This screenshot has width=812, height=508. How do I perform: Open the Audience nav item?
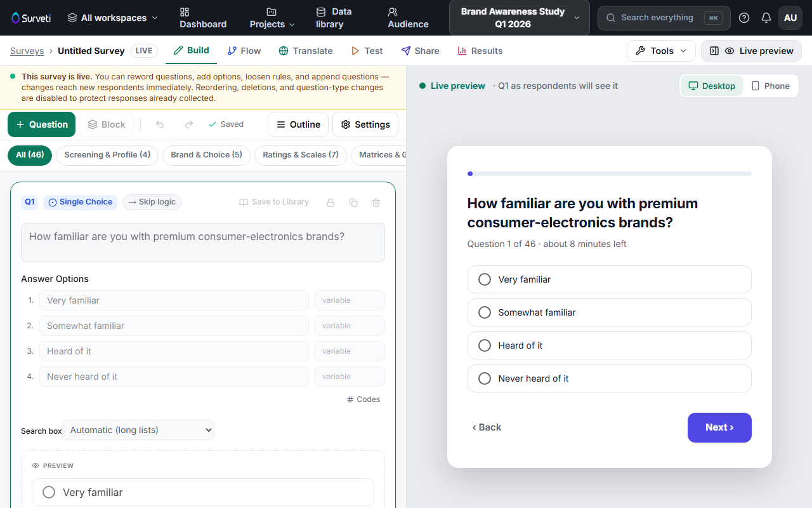point(408,18)
